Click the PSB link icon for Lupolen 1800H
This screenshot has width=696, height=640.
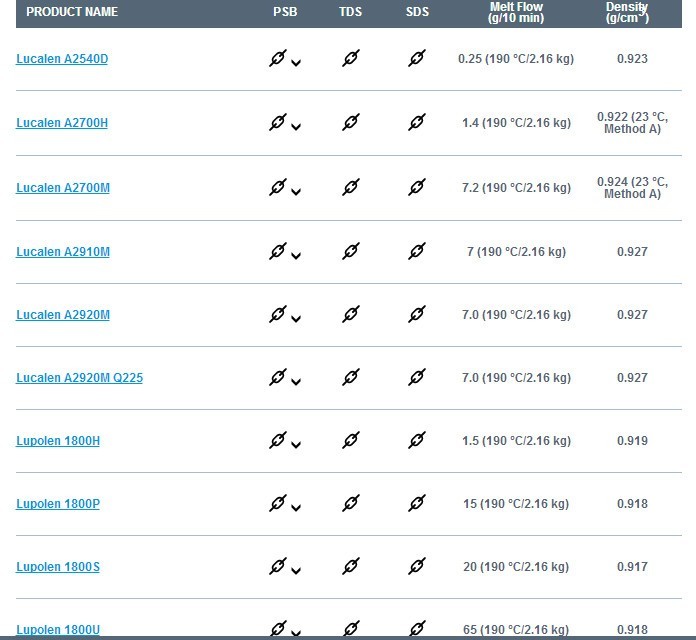click(x=278, y=440)
